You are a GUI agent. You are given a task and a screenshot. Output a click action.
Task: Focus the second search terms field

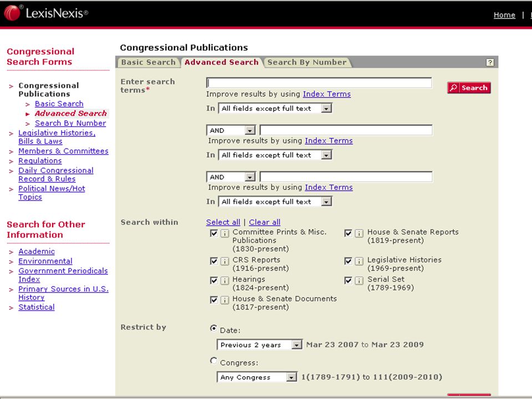(x=346, y=130)
